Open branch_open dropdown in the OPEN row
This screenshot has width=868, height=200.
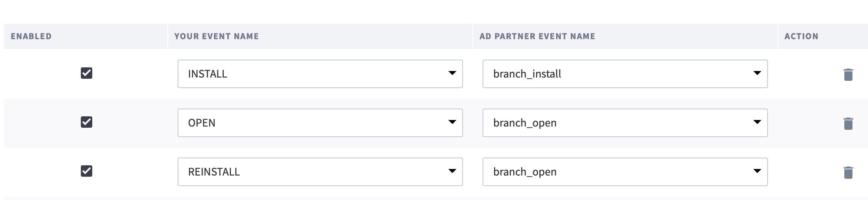pos(625,123)
